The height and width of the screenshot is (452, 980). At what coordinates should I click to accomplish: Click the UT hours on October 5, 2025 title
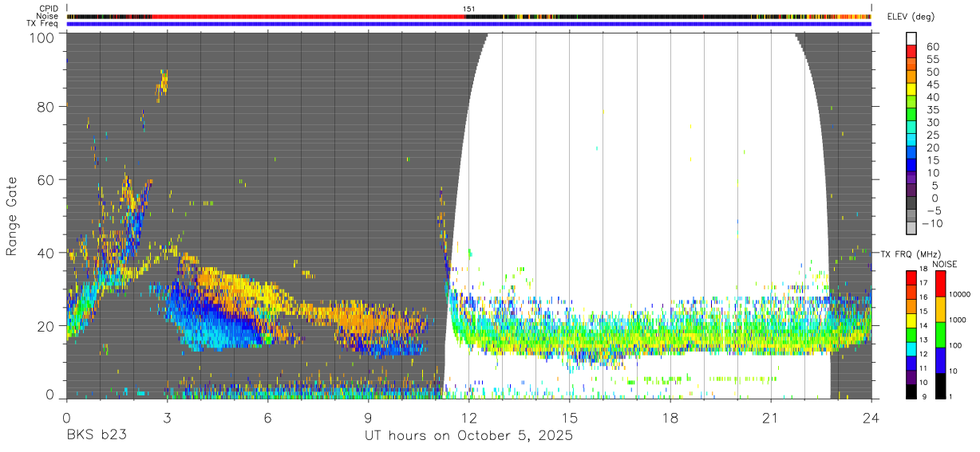click(469, 436)
